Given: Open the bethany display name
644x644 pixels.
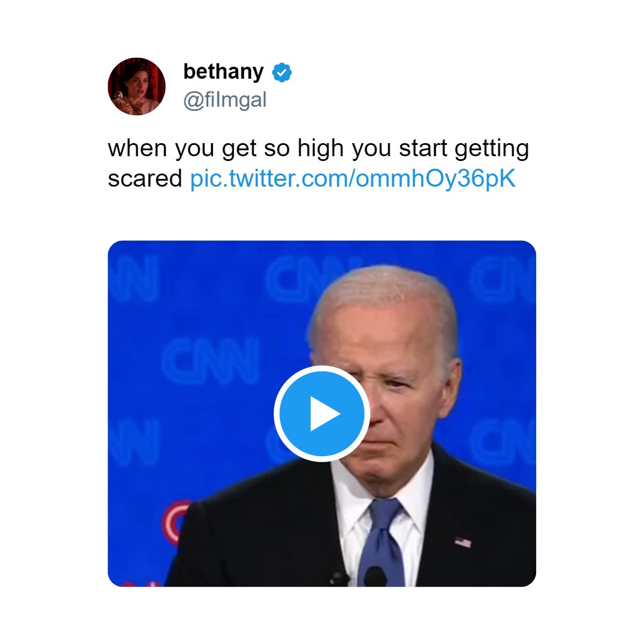Looking at the screenshot, I should click(224, 72).
